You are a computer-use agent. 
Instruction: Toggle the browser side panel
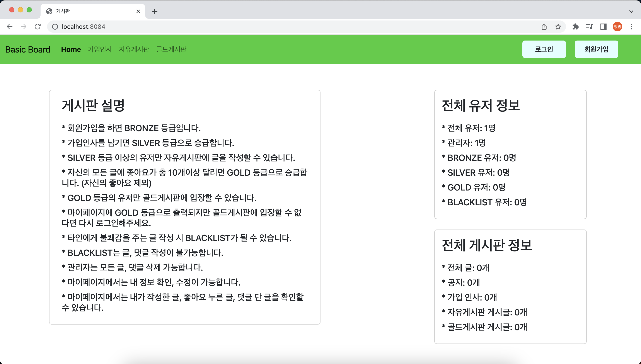point(603,27)
